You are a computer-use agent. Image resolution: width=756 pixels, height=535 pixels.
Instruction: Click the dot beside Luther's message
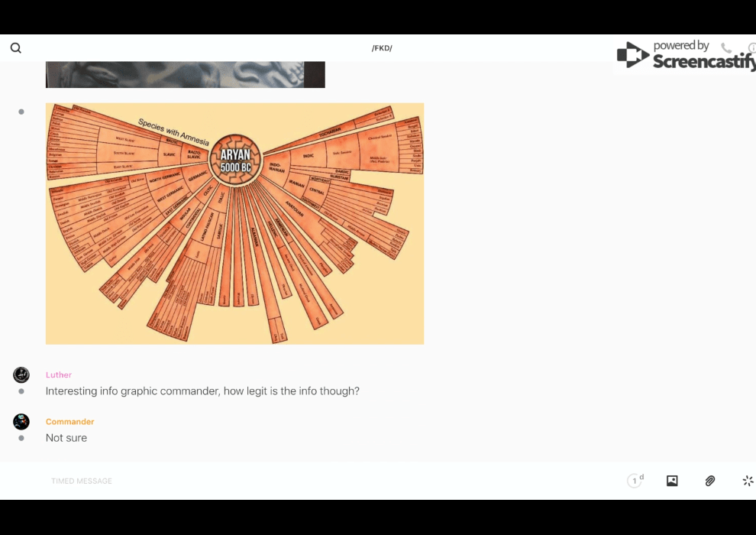coord(21,391)
